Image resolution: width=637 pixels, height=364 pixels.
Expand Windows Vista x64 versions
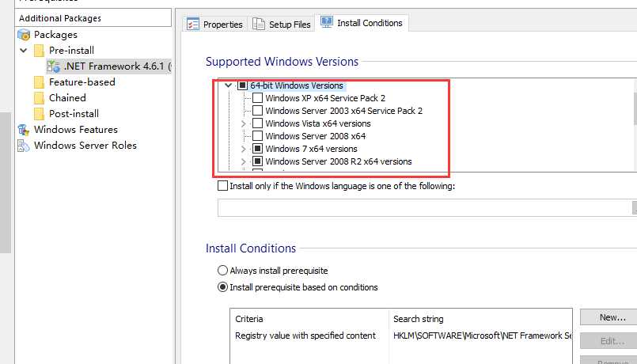[x=243, y=123]
